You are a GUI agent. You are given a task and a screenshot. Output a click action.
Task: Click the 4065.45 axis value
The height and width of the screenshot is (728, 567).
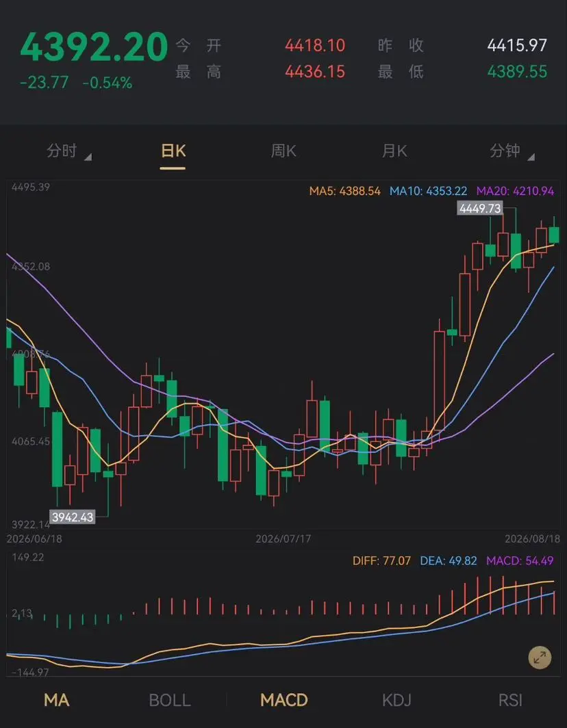pyautogui.click(x=31, y=441)
